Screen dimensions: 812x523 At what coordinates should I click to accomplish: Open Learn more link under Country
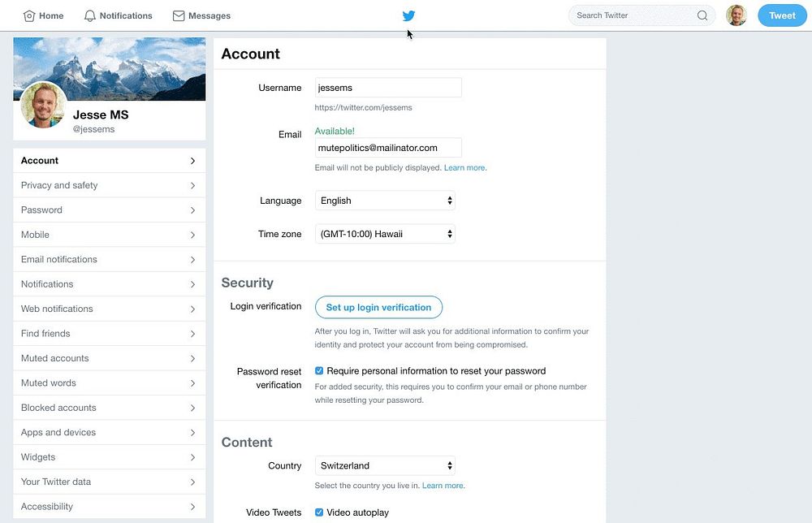443,486
